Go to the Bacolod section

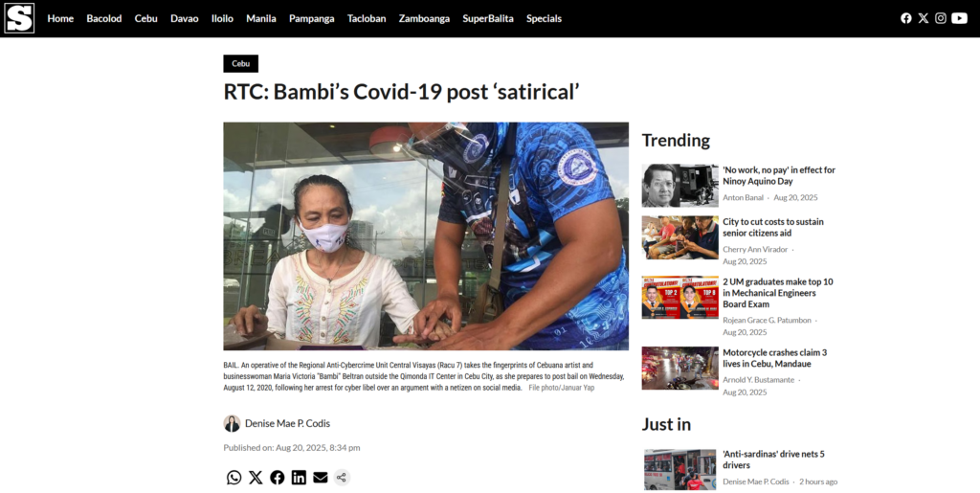coord(103,19)
